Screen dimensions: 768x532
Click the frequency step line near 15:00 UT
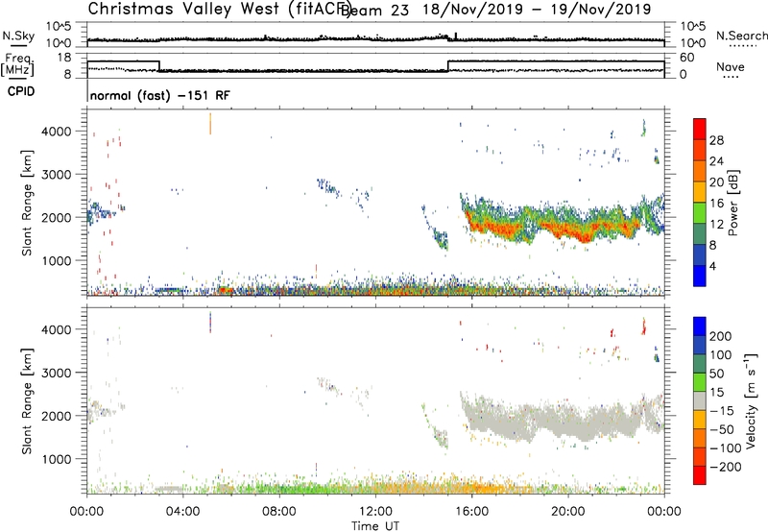point(448,66)
